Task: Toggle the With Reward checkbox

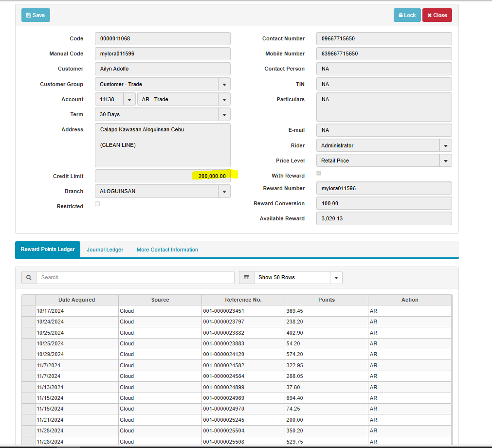Action: click(x=319, y=173)
